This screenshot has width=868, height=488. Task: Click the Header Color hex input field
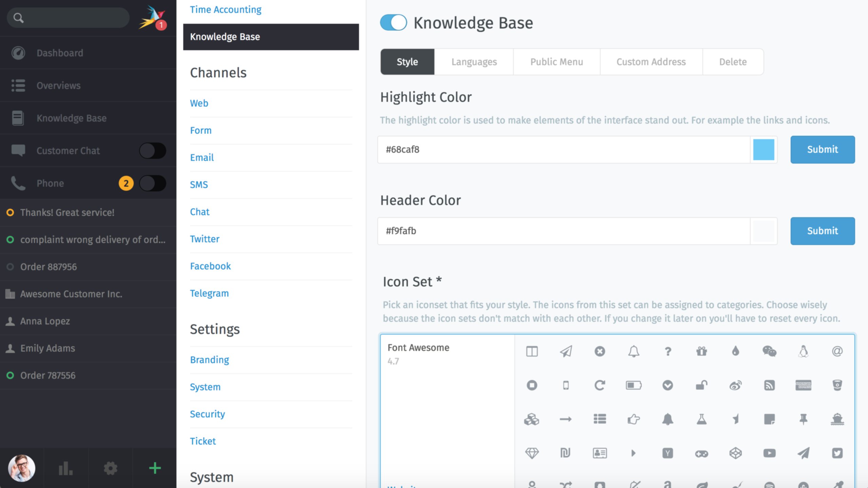[x=563, y=231]
